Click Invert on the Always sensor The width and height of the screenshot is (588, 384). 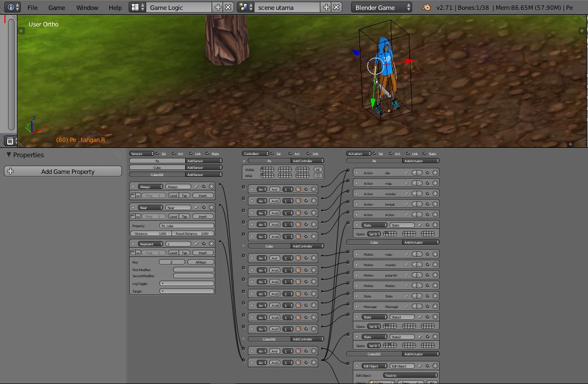click(x=203, y=195)
